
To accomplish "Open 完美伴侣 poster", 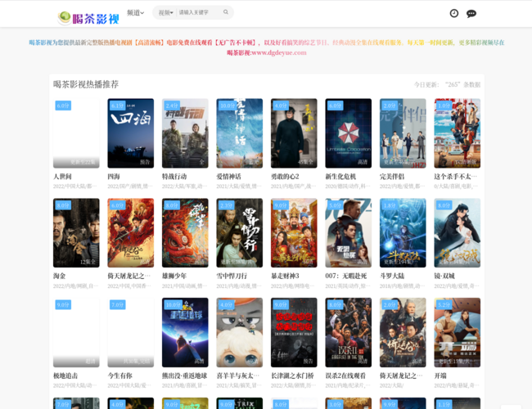I will coord(403,133).
